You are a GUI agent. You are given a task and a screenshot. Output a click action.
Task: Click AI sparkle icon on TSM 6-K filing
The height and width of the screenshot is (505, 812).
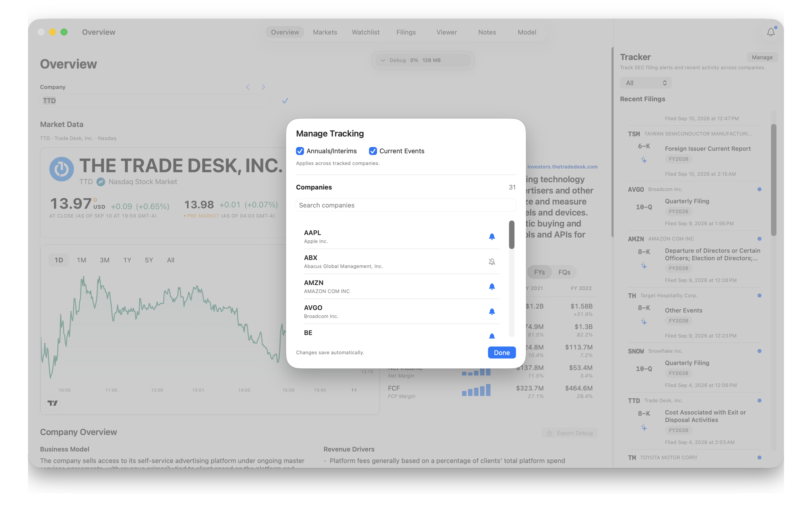644,160
